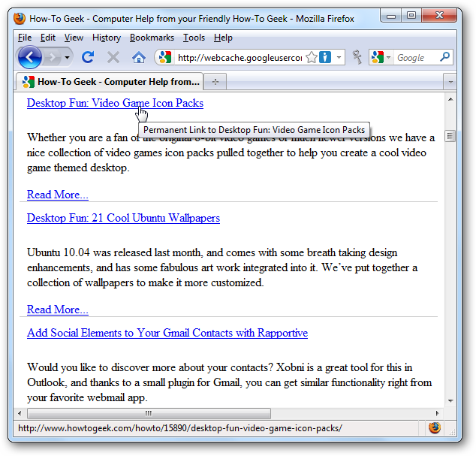Open the history dropdown beside Forward

pyautogui.click(x=67, y=57)
